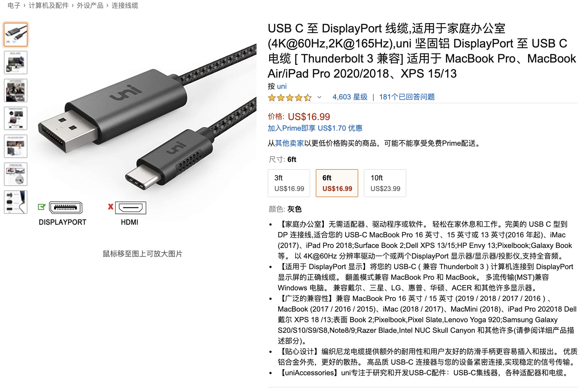Choose the 6ft size option
This screenshot has width=584, height=392.
click(337, 183)
